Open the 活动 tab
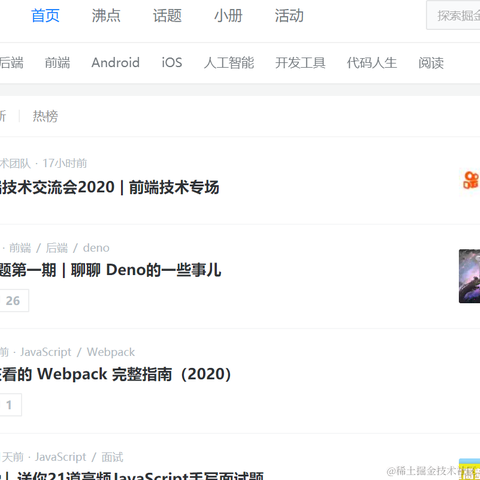This screenshot has width=480, height=480. point(289,16)
